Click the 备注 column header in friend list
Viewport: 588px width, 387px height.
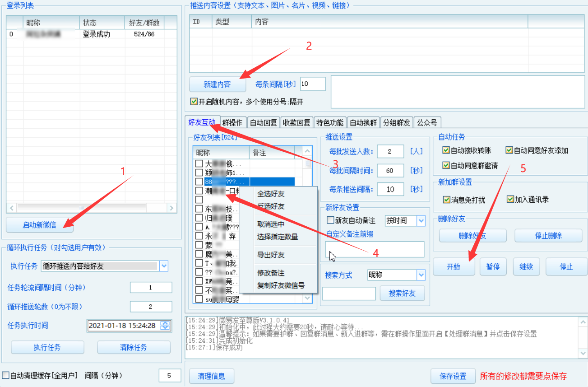point(272,153)
